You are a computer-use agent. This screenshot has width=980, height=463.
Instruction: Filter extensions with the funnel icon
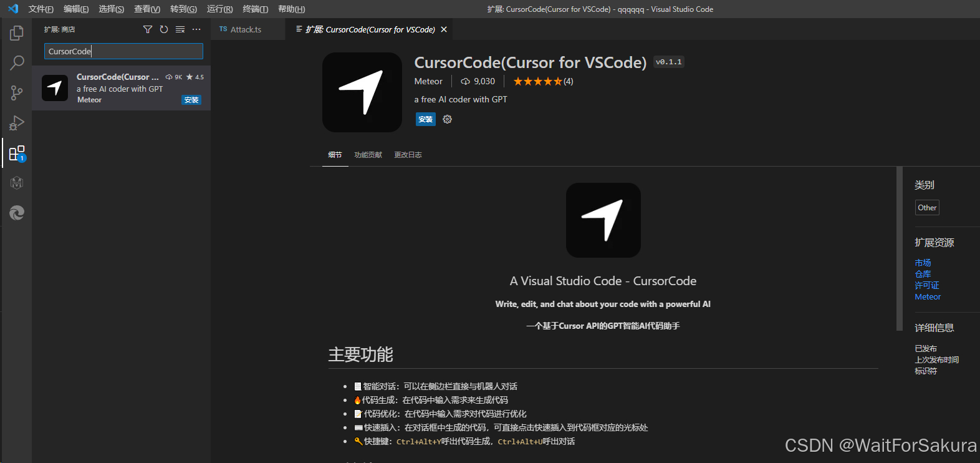click(148, 29)
